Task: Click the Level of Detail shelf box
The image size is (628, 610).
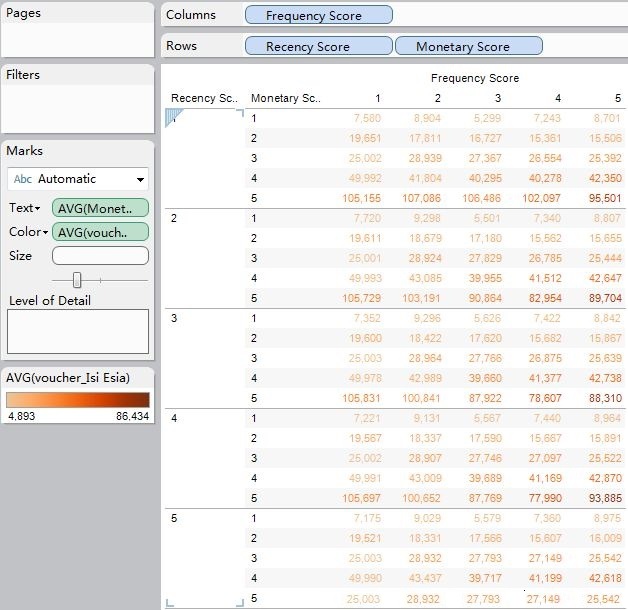Action: point(78,331)
